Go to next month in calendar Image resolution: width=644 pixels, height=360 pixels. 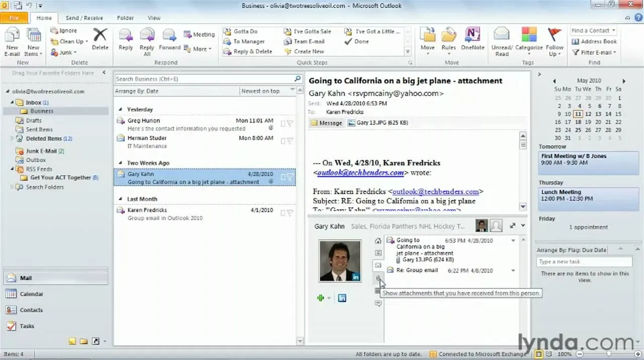click(624, 81)
